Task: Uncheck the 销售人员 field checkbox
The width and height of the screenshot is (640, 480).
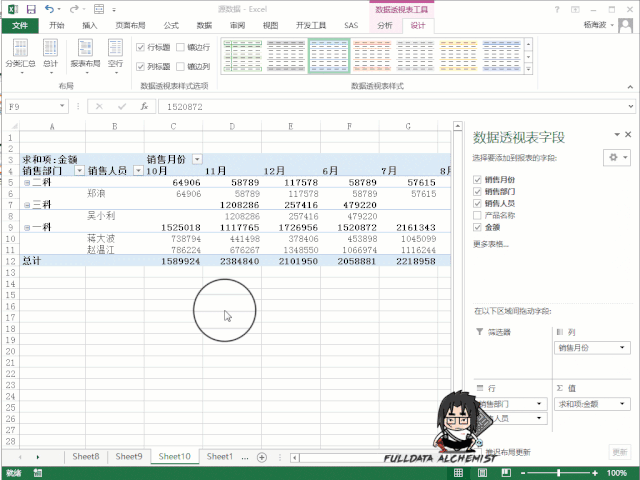Action: click(477, 203)
